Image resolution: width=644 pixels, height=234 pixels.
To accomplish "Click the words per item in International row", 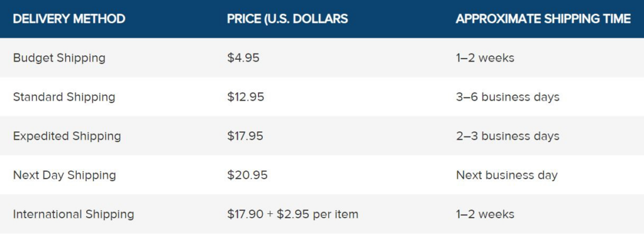I will (x=336, y=214).
